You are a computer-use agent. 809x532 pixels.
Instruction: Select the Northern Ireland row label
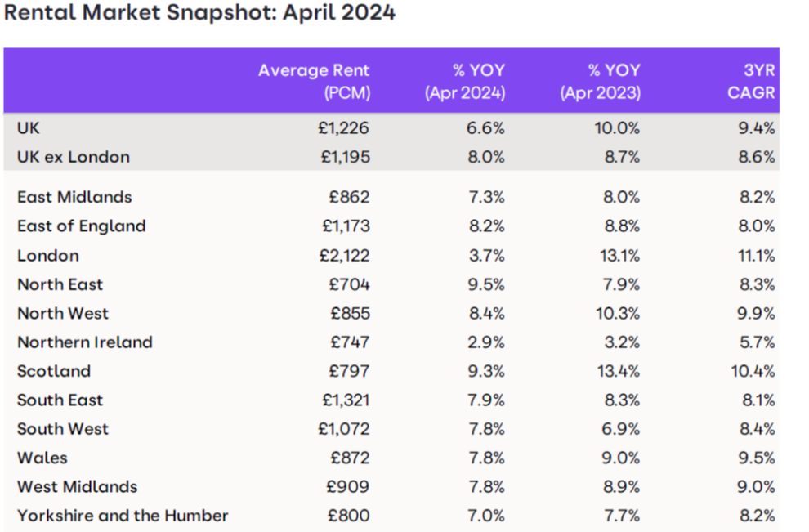[x=85, y=342]
